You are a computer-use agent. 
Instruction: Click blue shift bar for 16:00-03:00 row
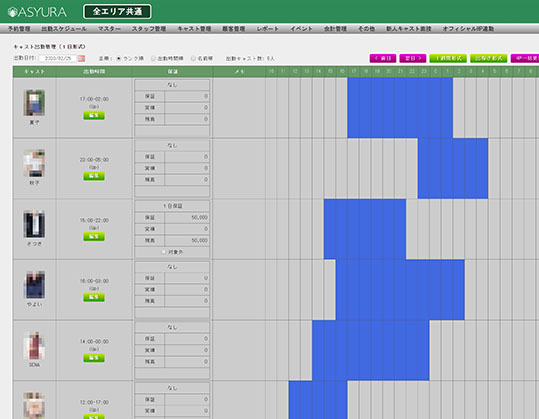[400, 290]
